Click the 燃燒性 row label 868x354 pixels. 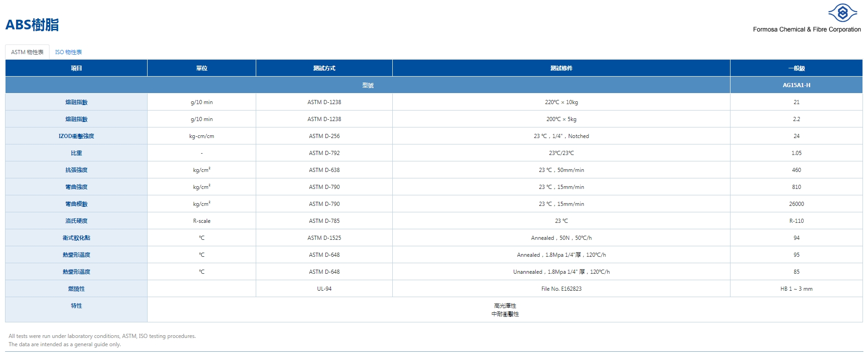[77, 289]
